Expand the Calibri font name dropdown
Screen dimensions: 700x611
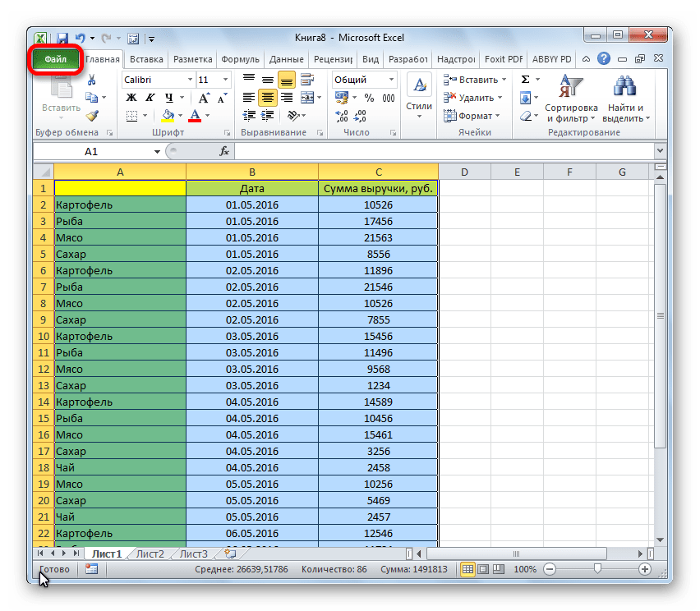click(189, 80)
